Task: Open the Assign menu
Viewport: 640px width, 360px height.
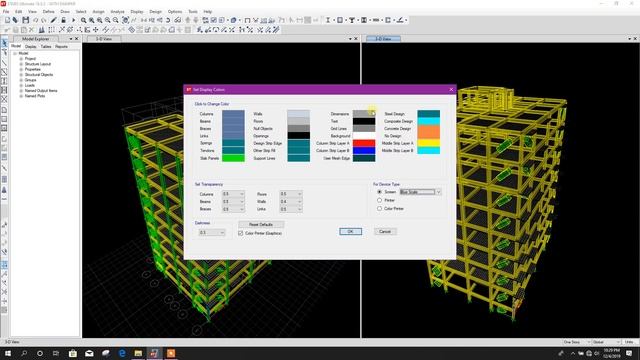Action: (x=98, y=11)
